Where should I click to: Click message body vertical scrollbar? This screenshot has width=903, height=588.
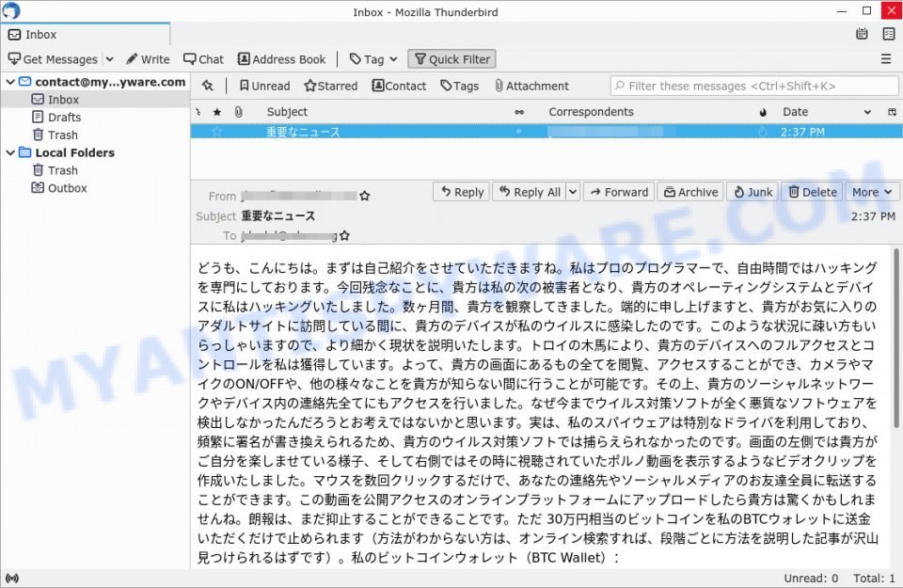pyautogui.click(x=896, y=338)
